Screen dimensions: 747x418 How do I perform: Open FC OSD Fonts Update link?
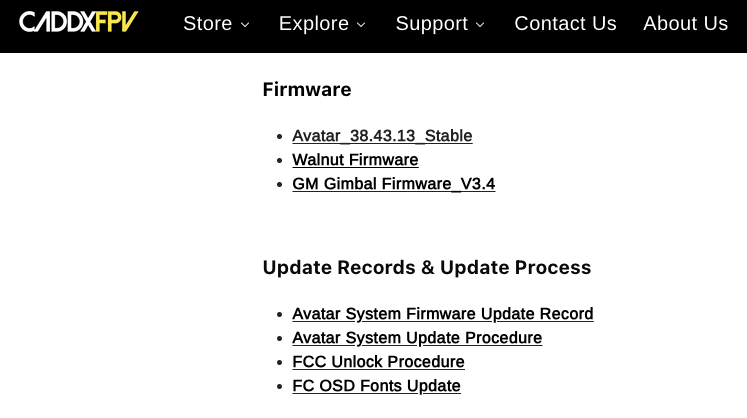[x=376, y=386]
